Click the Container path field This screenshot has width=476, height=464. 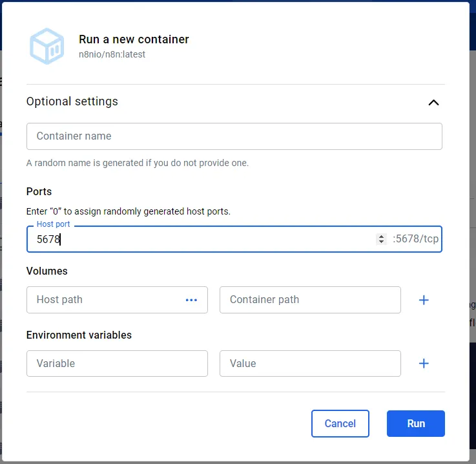310,300
